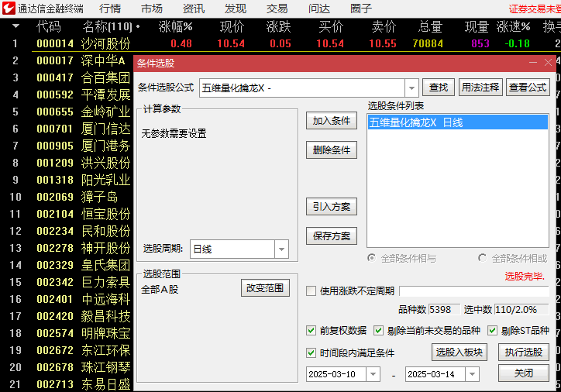The width and height of the screenshot is (561, 392).
Task: Click the Tongdaxin red logo icon
Action: point(9,9)
